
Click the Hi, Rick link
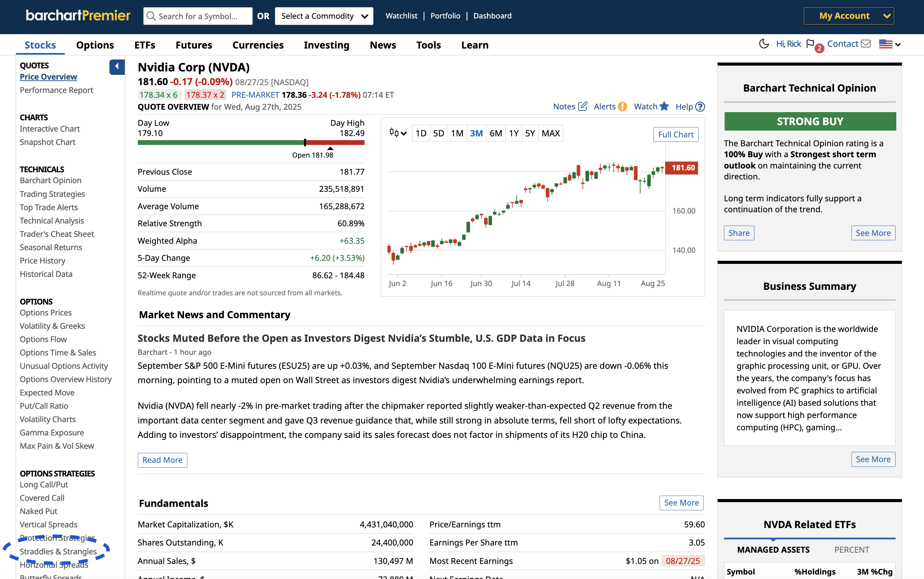tap(788, 44)
